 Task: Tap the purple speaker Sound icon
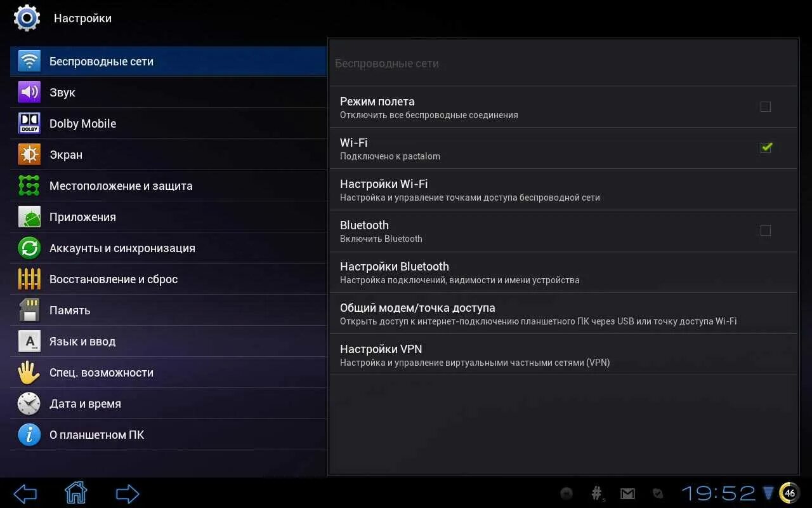[29, 92]
